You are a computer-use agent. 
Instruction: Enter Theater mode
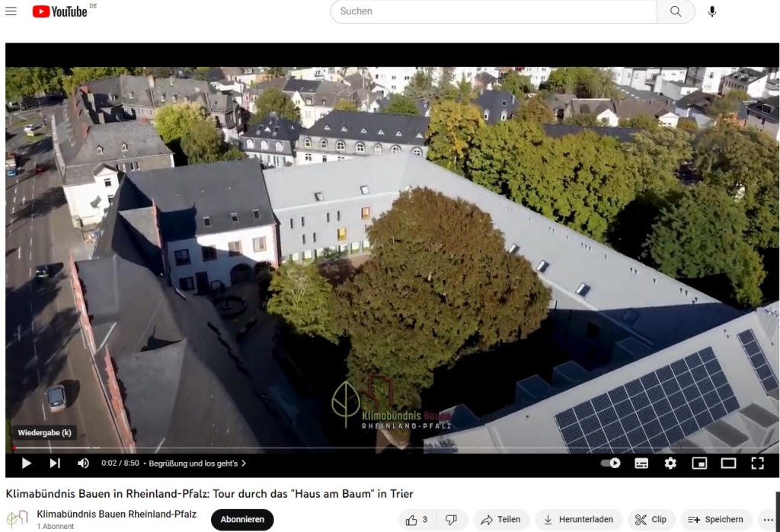point(729,461)
